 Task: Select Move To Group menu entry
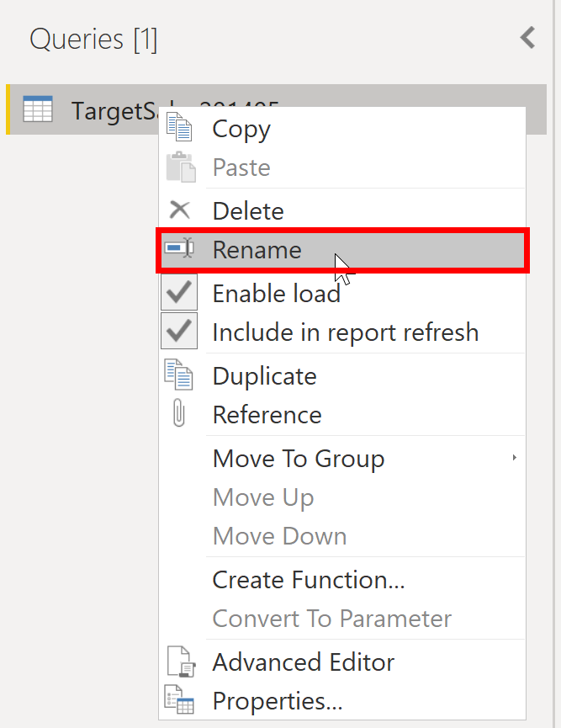point(298,458)
